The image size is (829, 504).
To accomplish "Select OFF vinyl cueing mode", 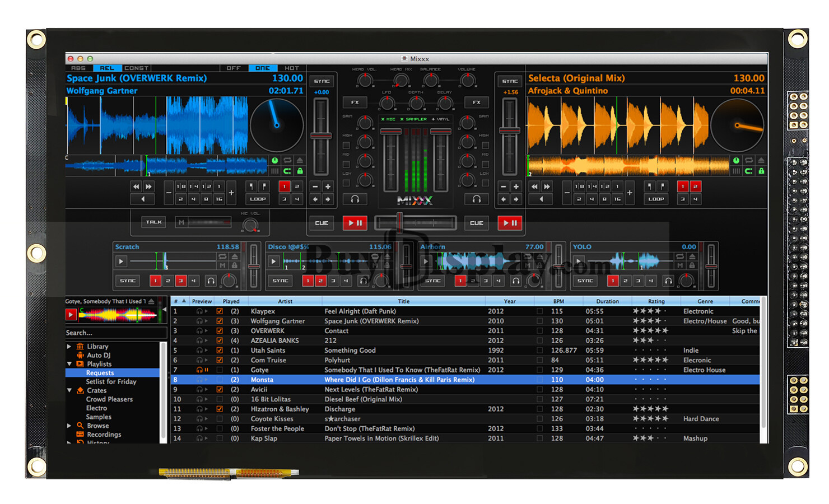I will point(234,68).
